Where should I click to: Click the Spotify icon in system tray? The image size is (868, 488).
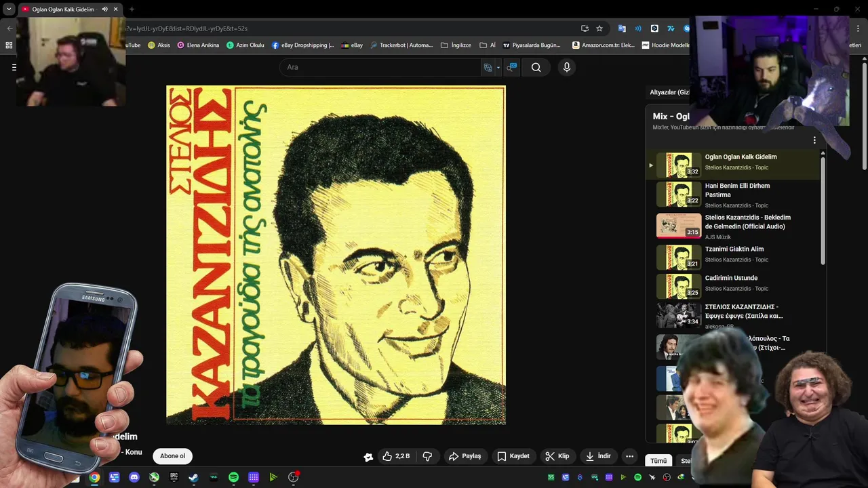[x=637, y=477]
